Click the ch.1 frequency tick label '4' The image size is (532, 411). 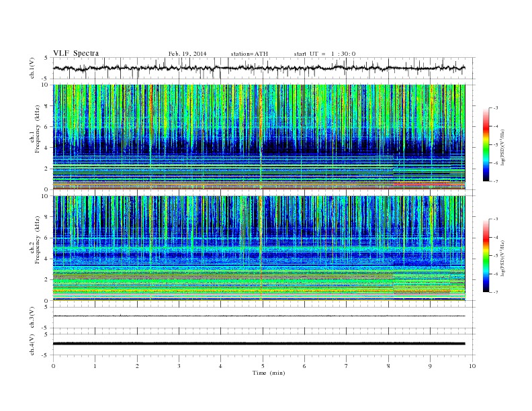(x=47, y=148)
